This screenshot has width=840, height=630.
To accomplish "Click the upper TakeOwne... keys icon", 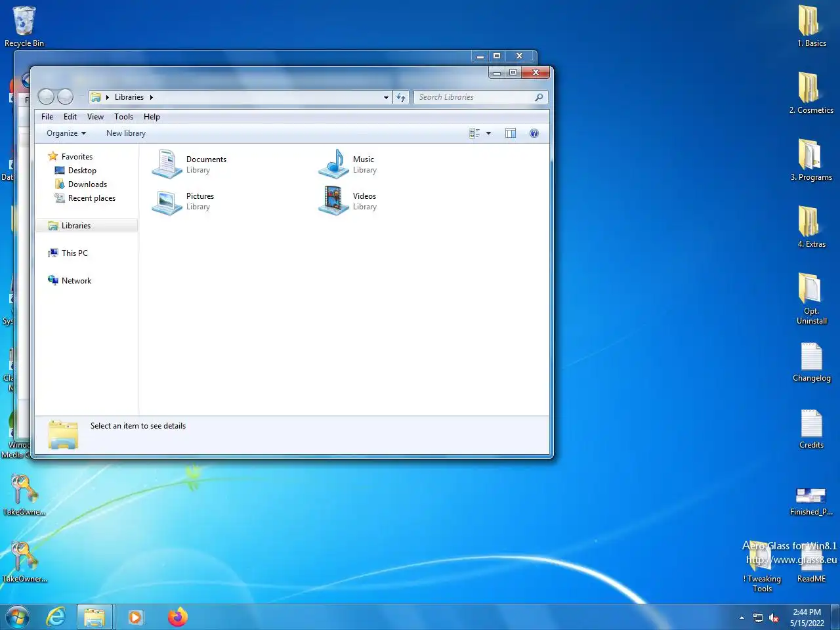I will tap(24, 495).
